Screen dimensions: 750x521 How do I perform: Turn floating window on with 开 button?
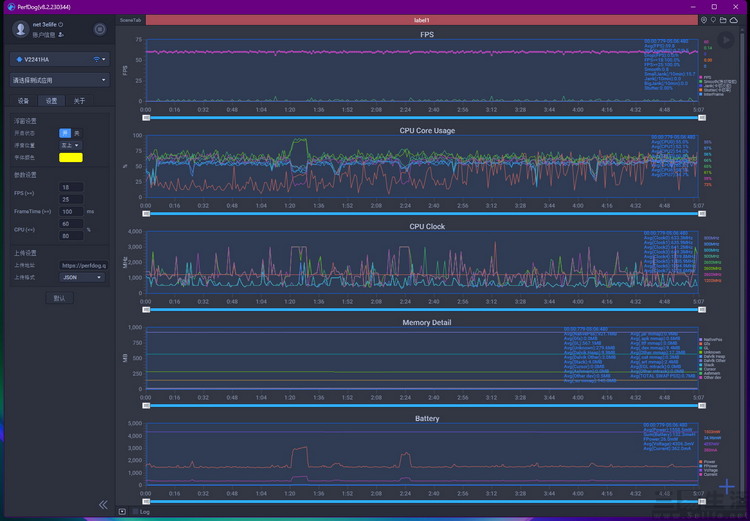pyautogui.click(x=65, y=133)
